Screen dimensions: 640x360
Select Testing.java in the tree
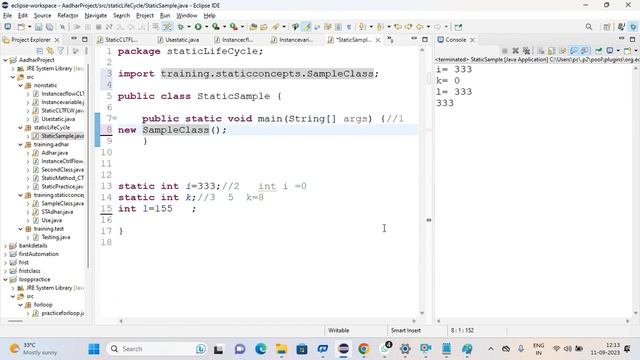tap(56, 237)
